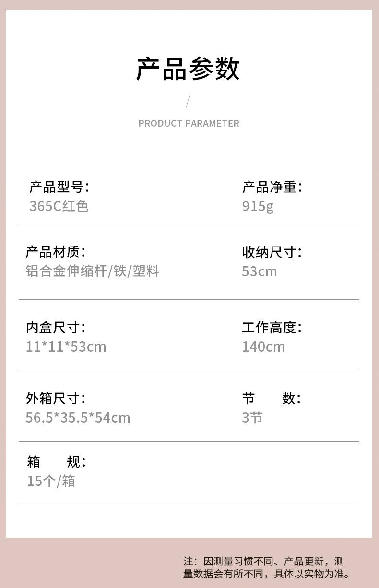Click the 3节 section count value

pyautogui.click(x=252, y=417)
